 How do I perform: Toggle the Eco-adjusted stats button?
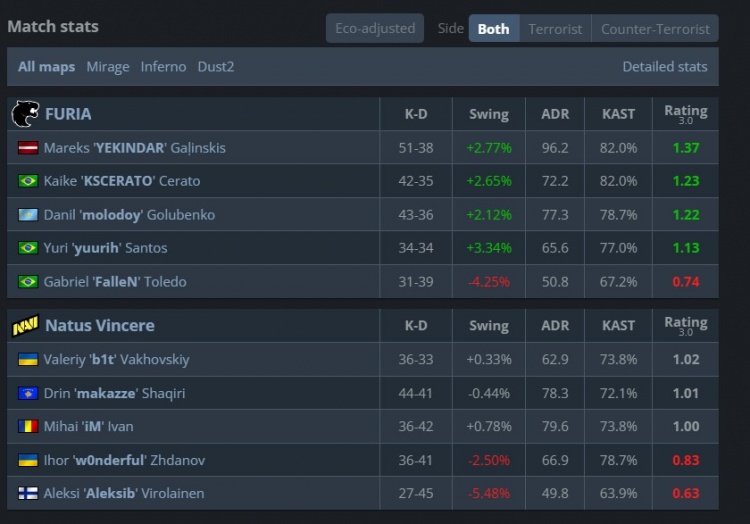pos(375,29)
